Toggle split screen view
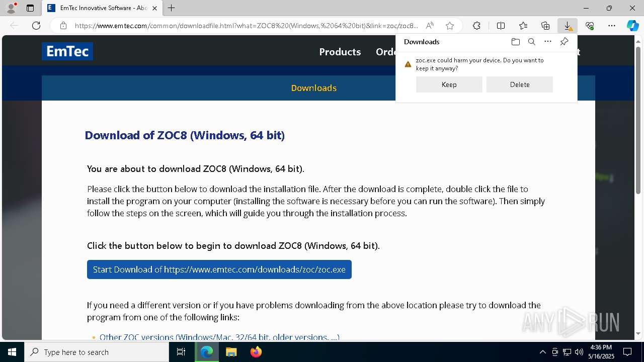 [501, 26]
